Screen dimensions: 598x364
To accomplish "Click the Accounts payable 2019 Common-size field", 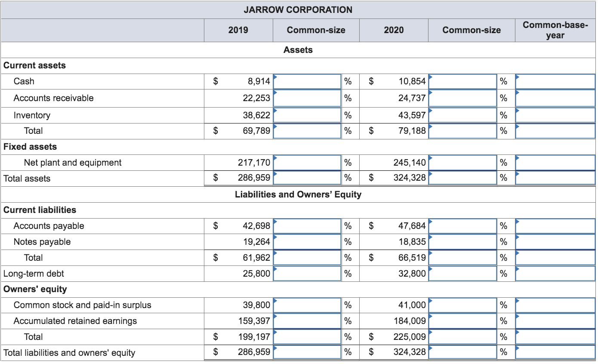I will [307, 225].
